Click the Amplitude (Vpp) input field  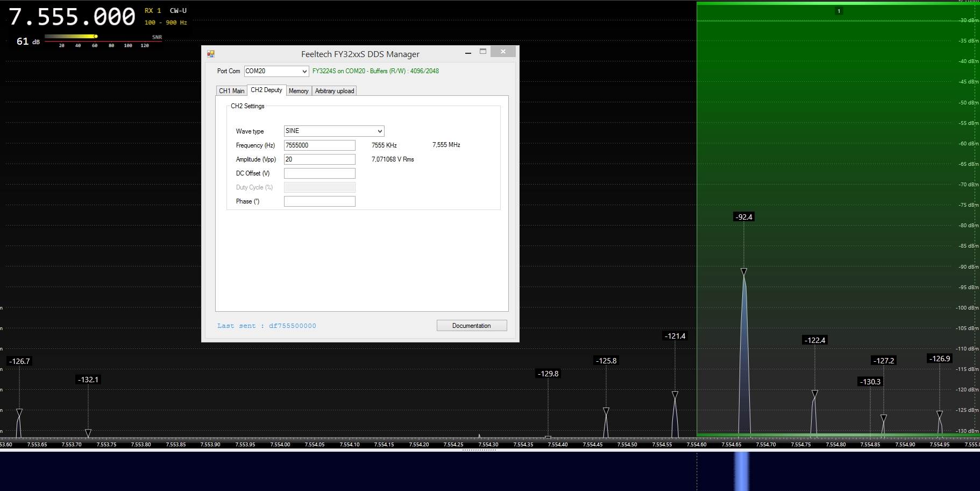point(319,159)
